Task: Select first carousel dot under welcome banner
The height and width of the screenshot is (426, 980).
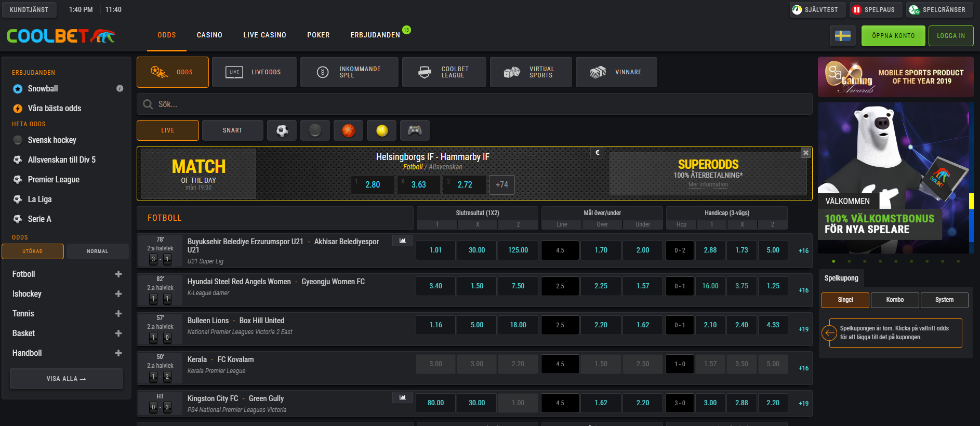Action: tap(833, 261)
